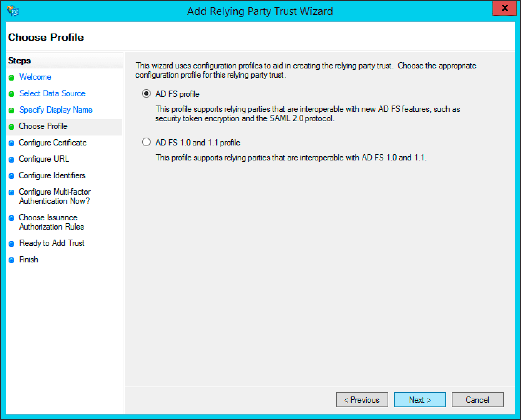Image resolution: width=521 pixels, height=420 pixels.
Task: Click the Choose Profile step in sidebar
Action: pyautogui.click(x=43, y=126)
